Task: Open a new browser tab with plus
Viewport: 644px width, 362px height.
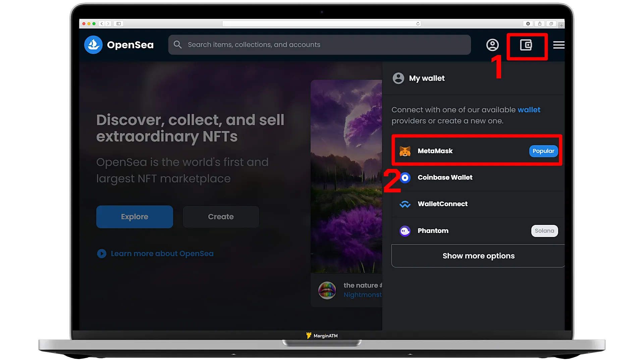Action: (561, 25)
